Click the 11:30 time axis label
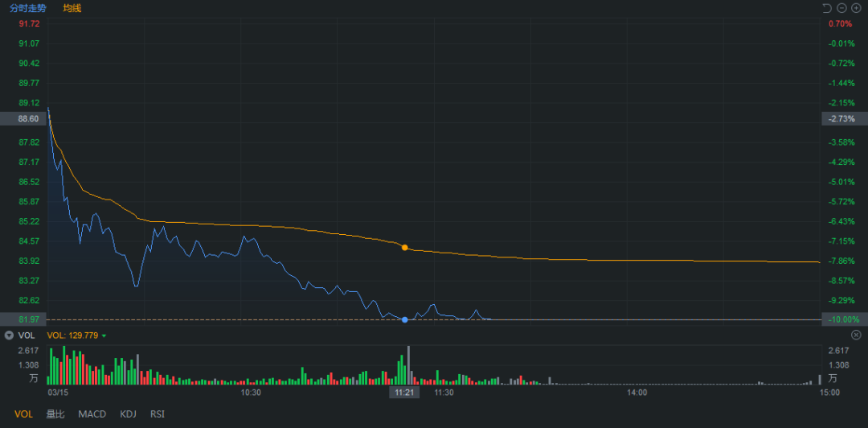The height and width of the screenshot is (428, 868). 444,393
